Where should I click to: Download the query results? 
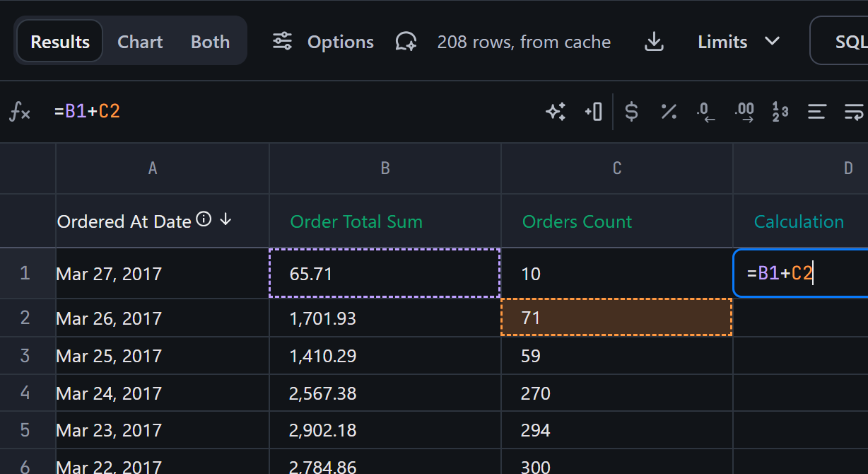click(x=655, y=42)
